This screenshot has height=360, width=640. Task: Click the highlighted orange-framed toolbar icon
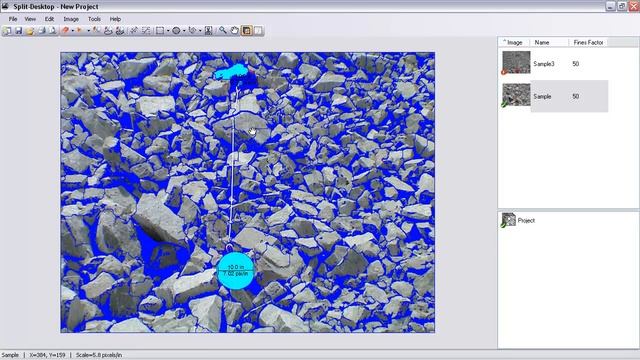coord(247,31)
